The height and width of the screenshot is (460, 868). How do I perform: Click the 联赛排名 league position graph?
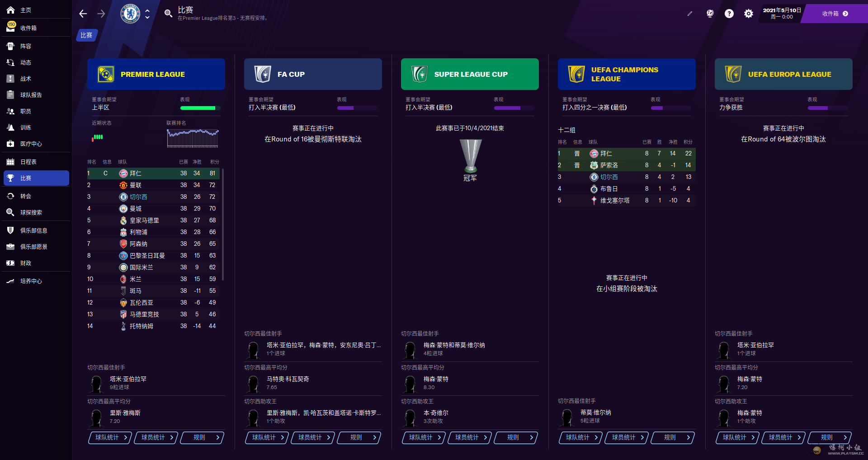pyautogui.click(x=193, y=138)
